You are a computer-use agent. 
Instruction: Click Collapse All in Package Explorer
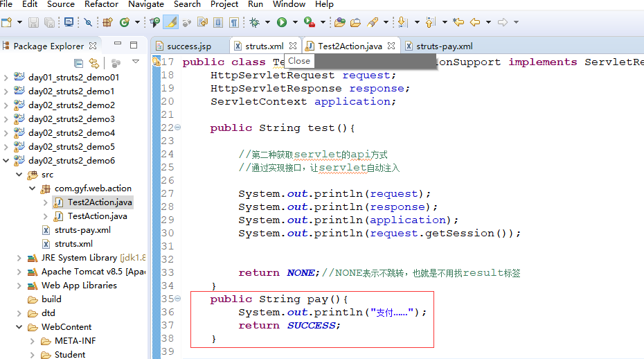(x=78, y=63)
